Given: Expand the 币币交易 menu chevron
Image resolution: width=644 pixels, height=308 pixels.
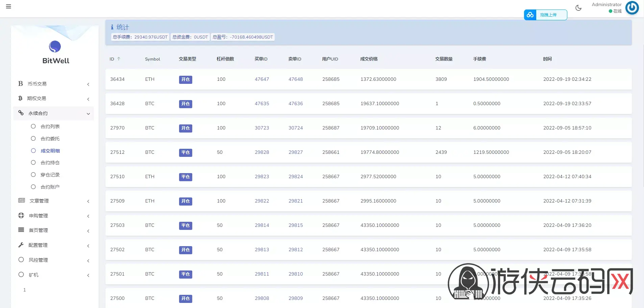Looking at the screenshot, I should pos(88,84).
